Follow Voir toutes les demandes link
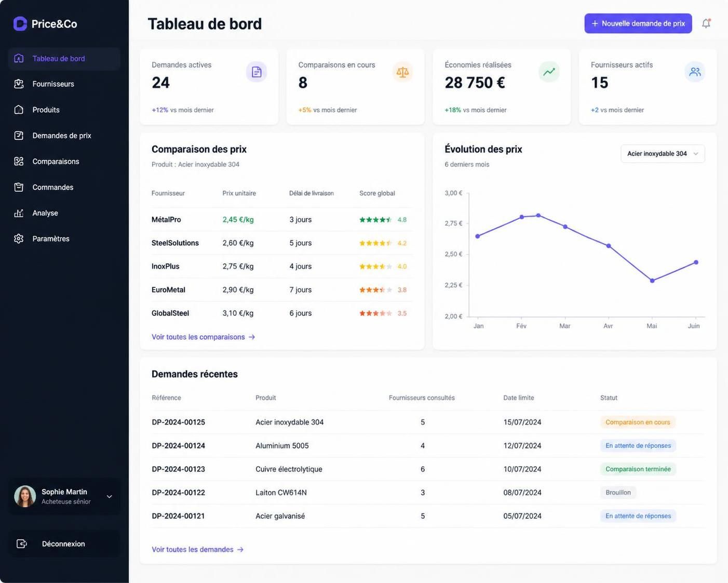 197,549
